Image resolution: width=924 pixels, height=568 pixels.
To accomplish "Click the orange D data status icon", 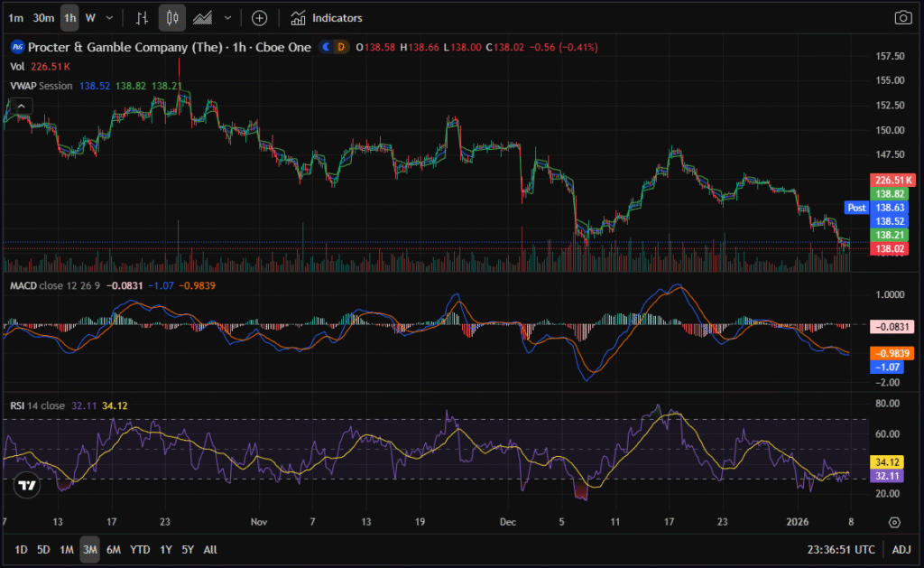I will click(x=340, y=46).
